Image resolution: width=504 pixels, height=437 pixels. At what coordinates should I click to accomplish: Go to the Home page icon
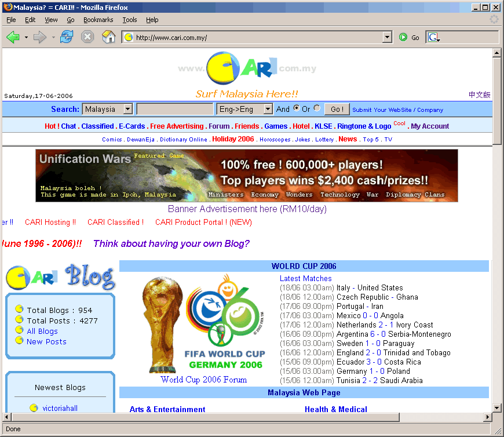coord(108,37)
